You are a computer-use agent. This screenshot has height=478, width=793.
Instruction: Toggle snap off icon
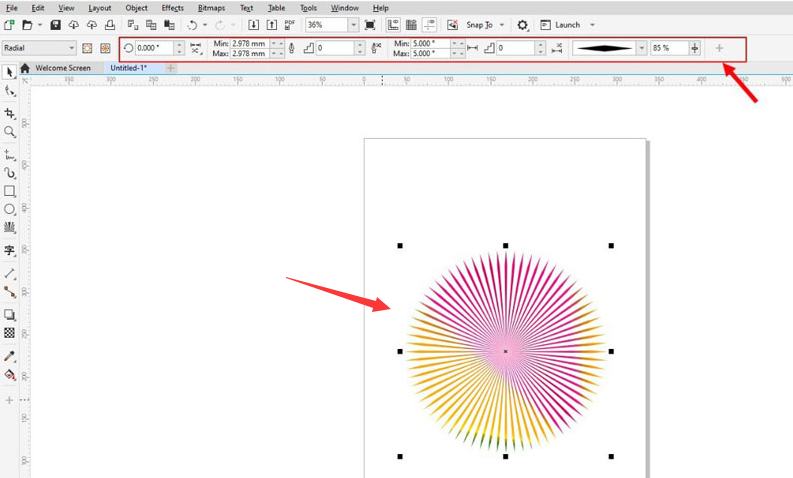click(x=453, y=25)
